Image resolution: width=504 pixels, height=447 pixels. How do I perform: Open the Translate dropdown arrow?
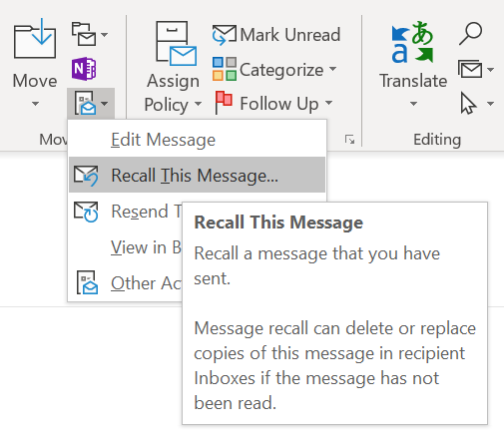click(x=413, y=104)
